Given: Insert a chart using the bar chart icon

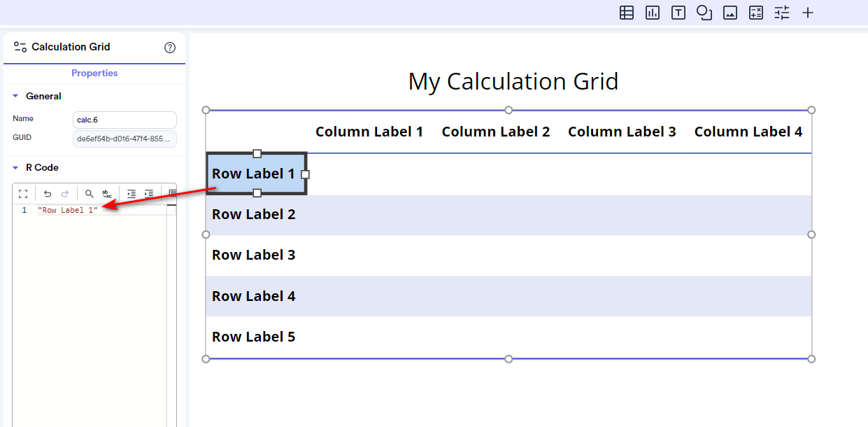Looking at the screenshot, I should click(x=652, y=13).
